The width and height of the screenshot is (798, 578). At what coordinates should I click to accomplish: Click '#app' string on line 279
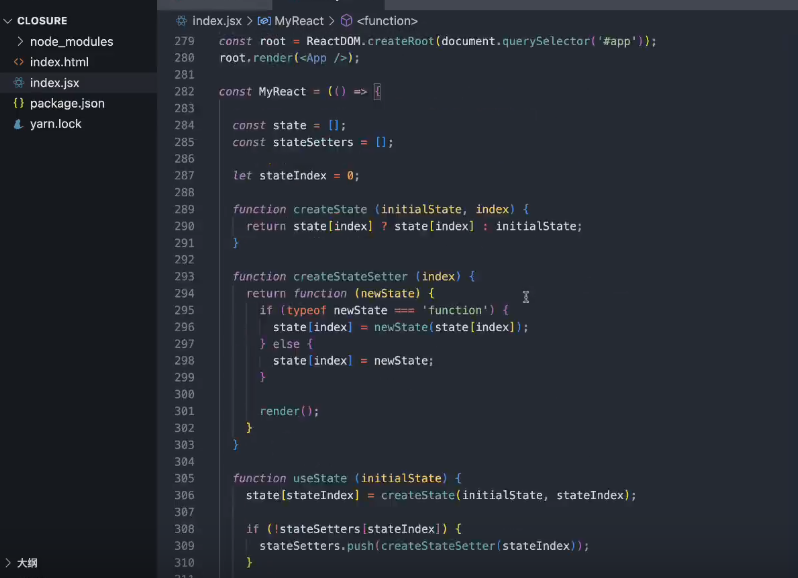click(617, 41)
